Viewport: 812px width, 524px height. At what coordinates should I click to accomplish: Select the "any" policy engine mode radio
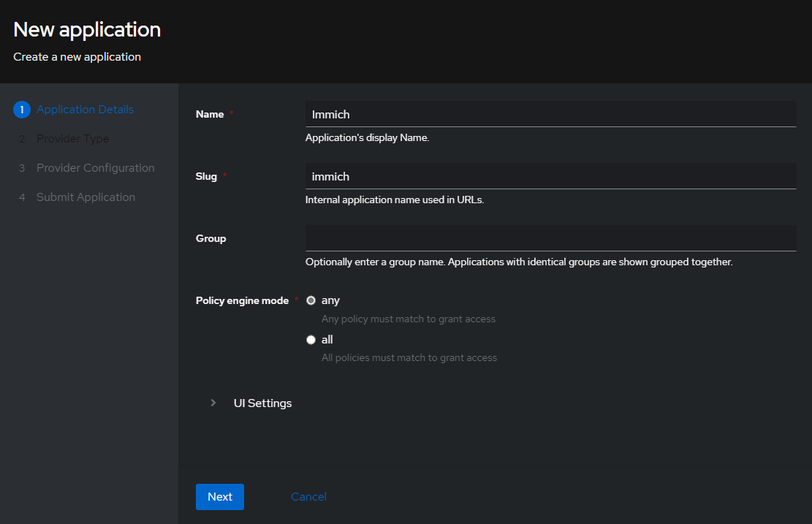coord(311,300)
